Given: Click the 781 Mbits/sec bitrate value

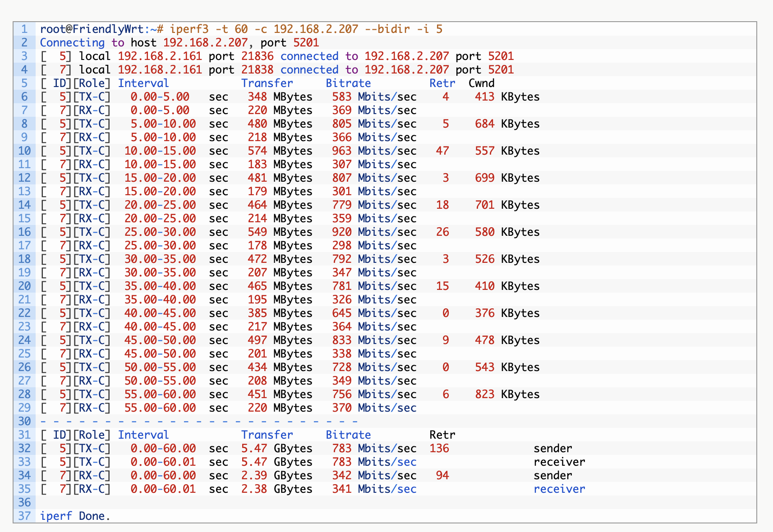Looking at the screenshot, I should (x=374, y=286).
